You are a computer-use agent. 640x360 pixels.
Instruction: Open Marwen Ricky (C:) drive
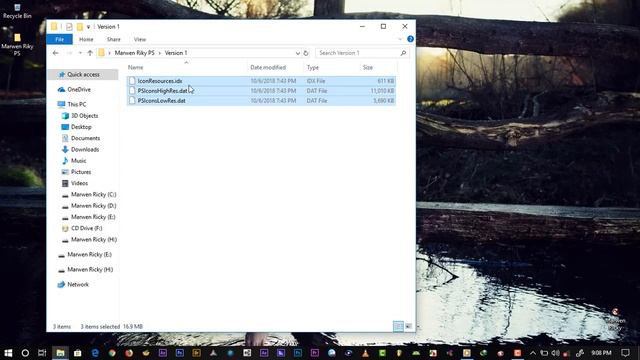coord(93,195)
